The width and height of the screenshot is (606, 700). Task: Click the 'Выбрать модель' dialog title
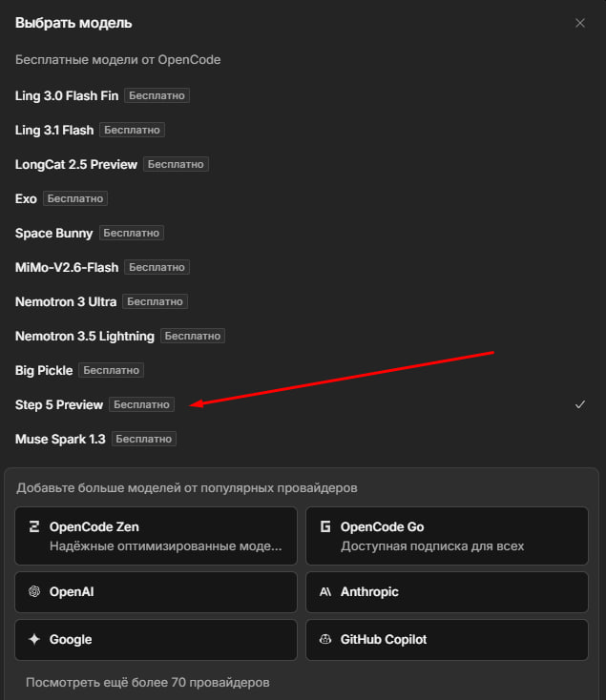(73, 23)
